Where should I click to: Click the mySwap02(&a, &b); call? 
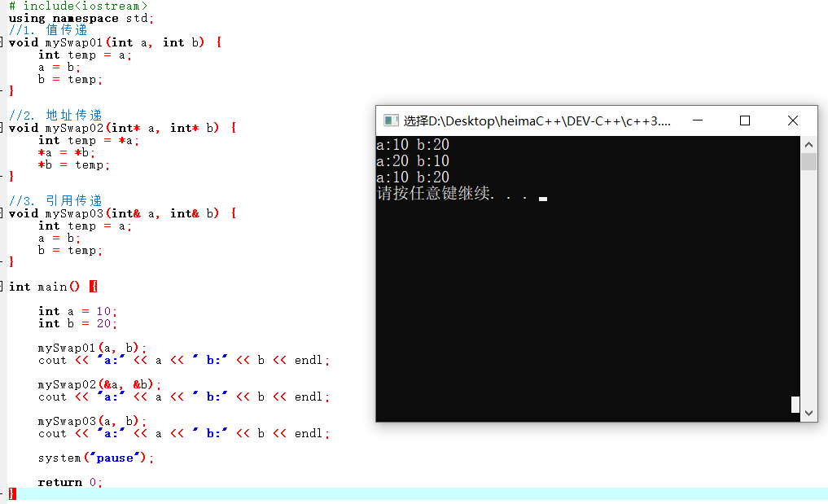pos(99,384)
